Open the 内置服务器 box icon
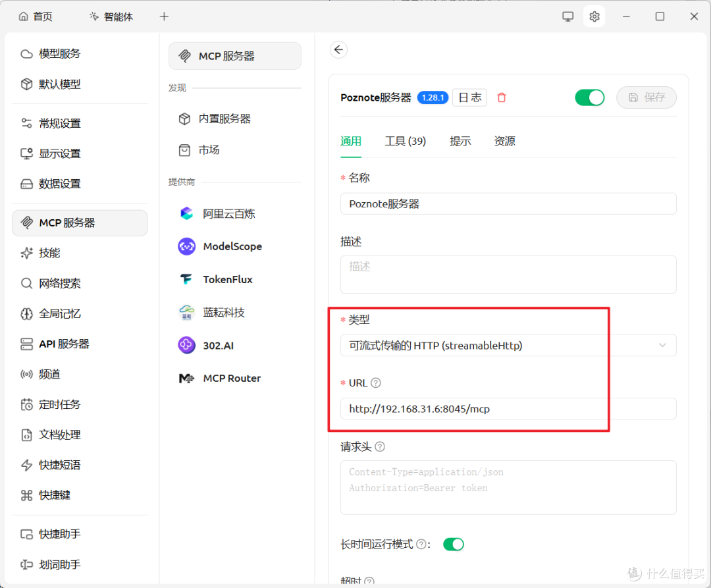This screenshot has width=711, height=588. (x=184, y=119)
